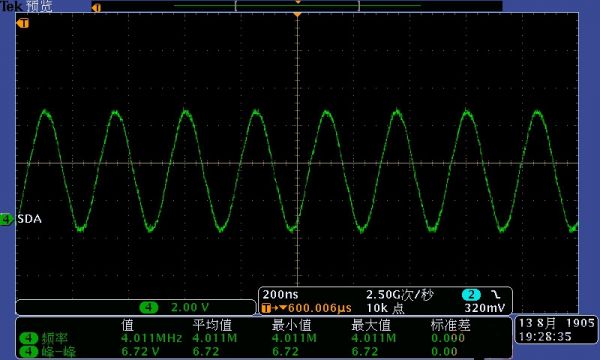Select the cyan channel 2 trigger source badge
The height and width of the screenshot is (360, 600).
coord(471,295)
